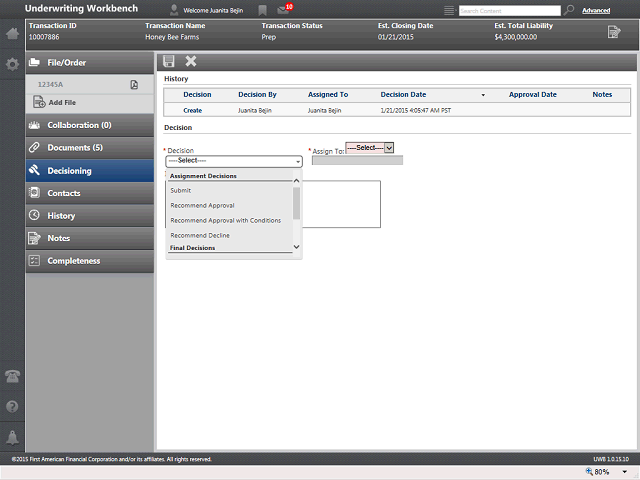
Task: Click the Honey Bee Farms transaction name
Action: click(172, 37)
